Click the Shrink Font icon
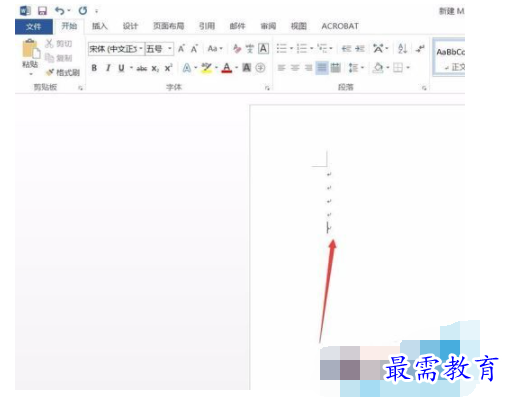Viewport: 507px width, 400px height. [194, 49]
